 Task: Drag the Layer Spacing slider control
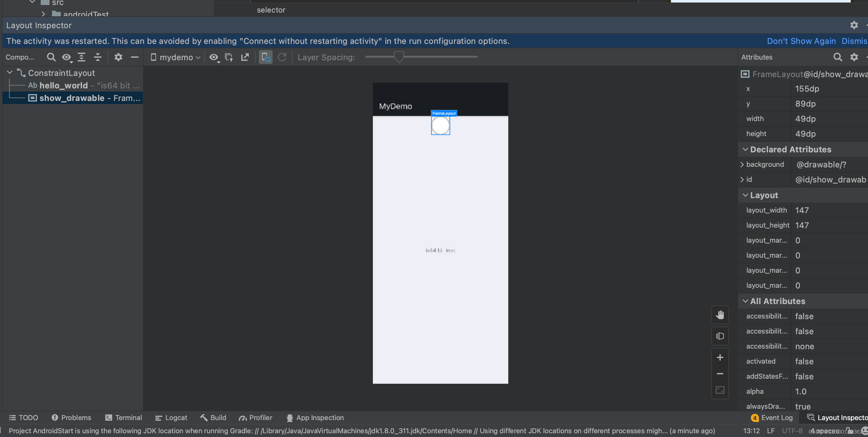(400, 57)
